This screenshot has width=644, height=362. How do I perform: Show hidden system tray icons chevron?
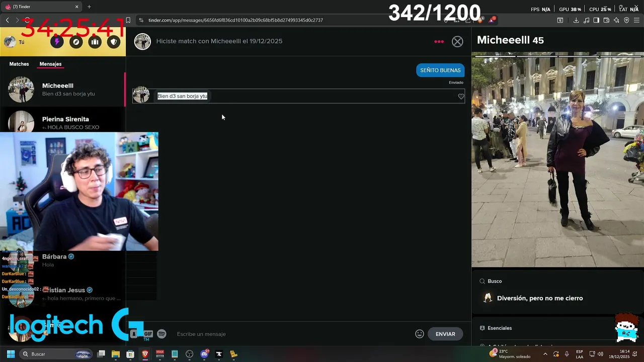(545, 354)
